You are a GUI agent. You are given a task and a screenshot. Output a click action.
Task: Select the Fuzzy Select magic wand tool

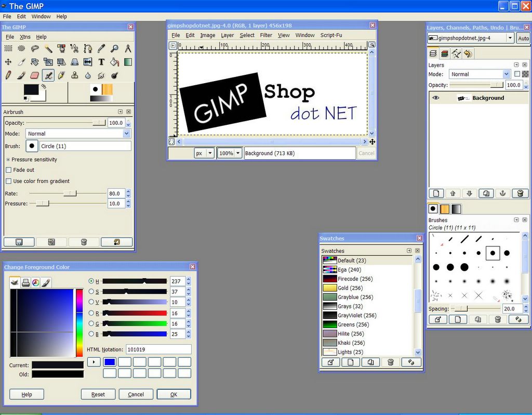click(48, 48)
